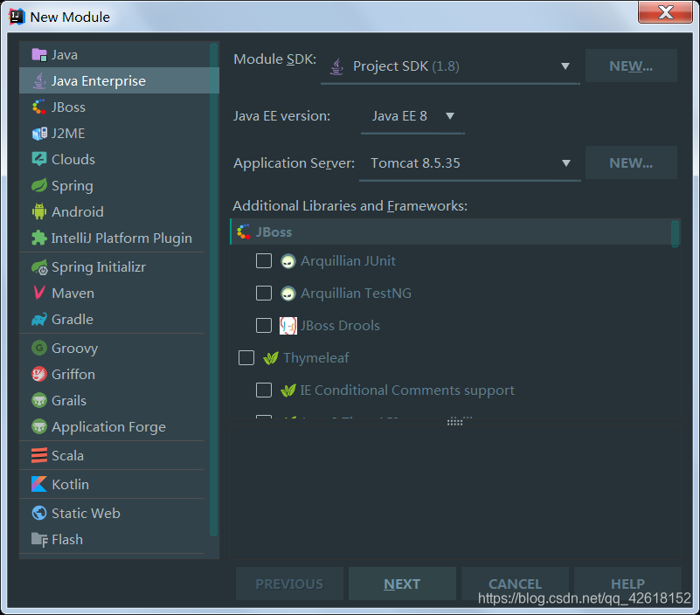700x615 pixels.
Task: Close the New Module dialog
Action: pos(666,12)
